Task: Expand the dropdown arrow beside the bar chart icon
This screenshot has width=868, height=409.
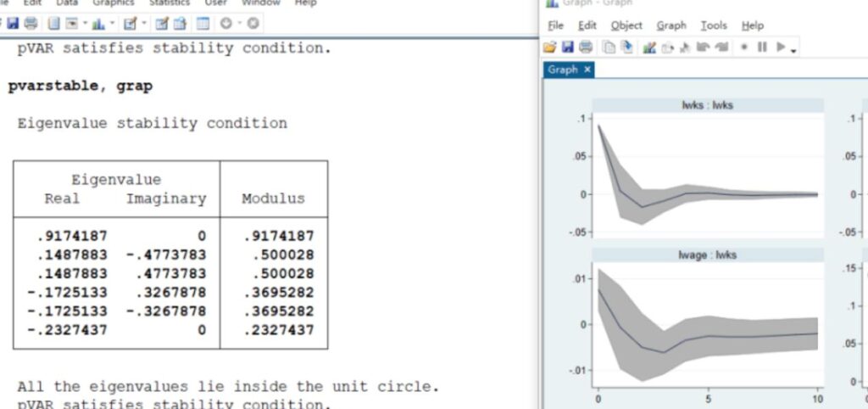Action: tap(112, 23)
